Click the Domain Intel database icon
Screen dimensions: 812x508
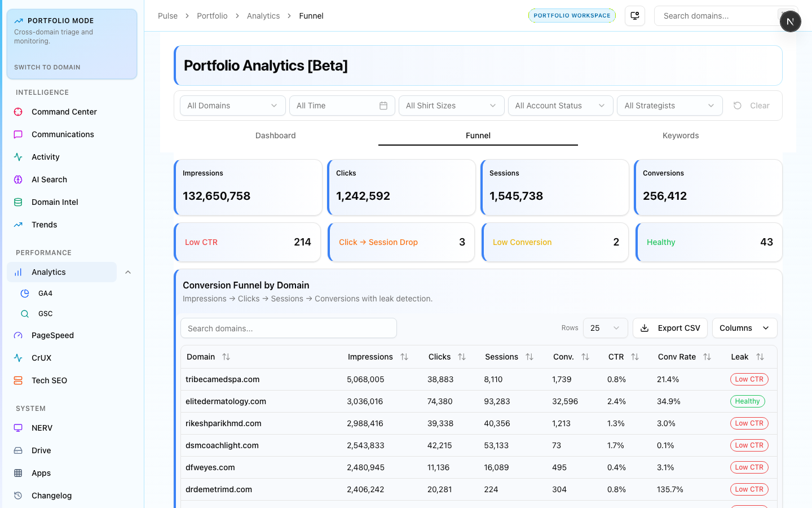click(18, 202)
